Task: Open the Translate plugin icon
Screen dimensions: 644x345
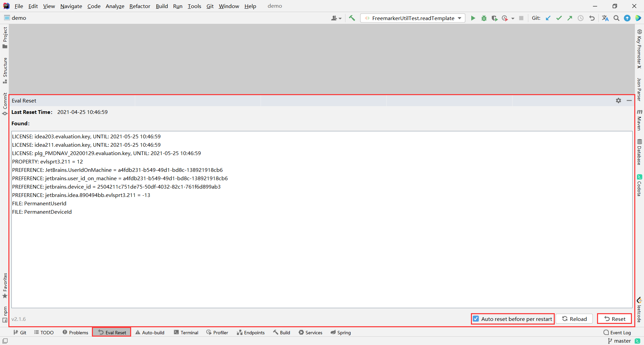Action: click(605, 18)
